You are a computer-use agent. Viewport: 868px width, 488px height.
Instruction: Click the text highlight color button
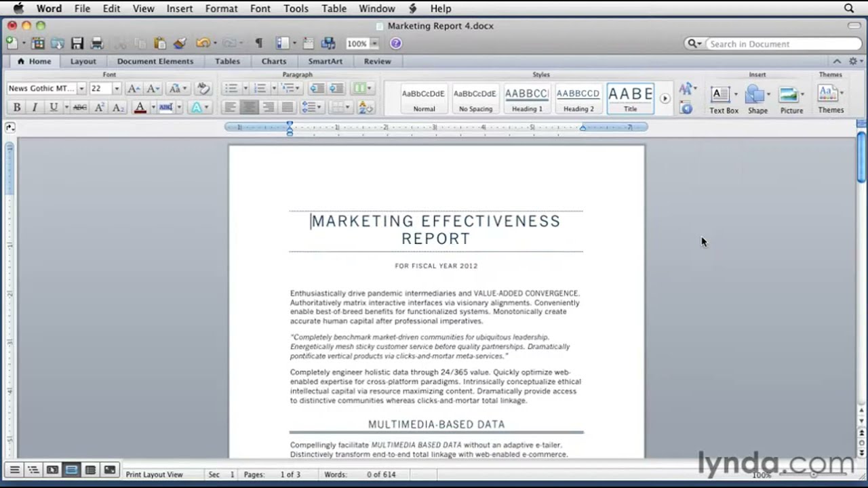tap(166, 107)
